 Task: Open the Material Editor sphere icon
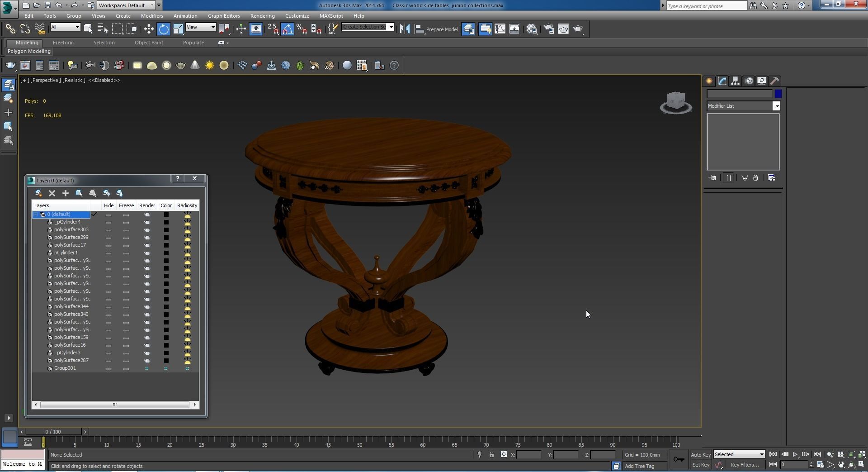[532, 29]
